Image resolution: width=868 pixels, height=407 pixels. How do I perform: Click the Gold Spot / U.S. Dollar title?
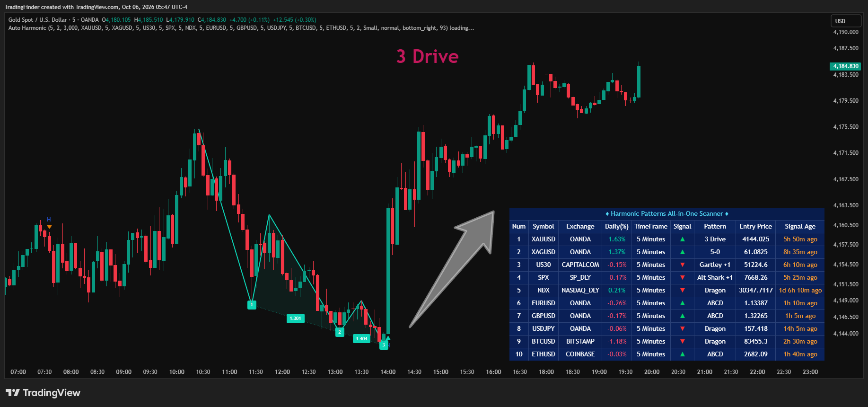[38, 20]
